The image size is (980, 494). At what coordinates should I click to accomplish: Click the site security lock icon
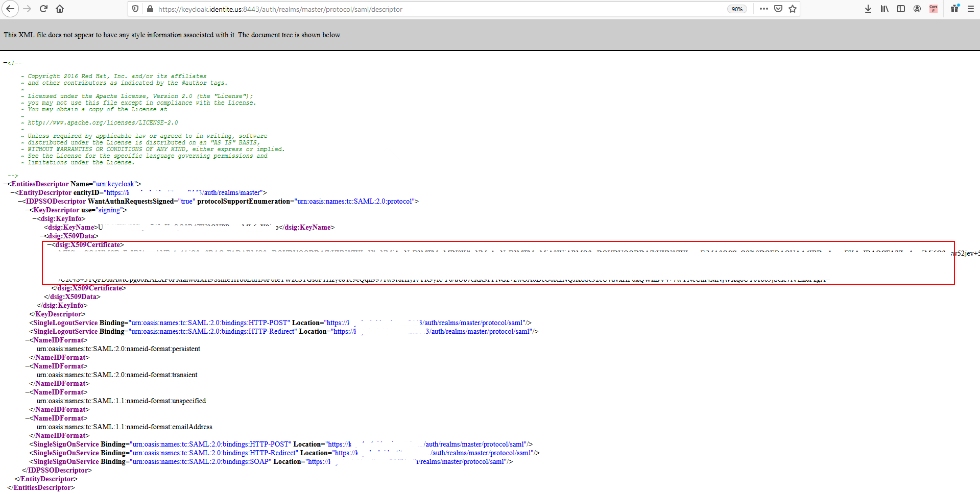tap(150, 9)
